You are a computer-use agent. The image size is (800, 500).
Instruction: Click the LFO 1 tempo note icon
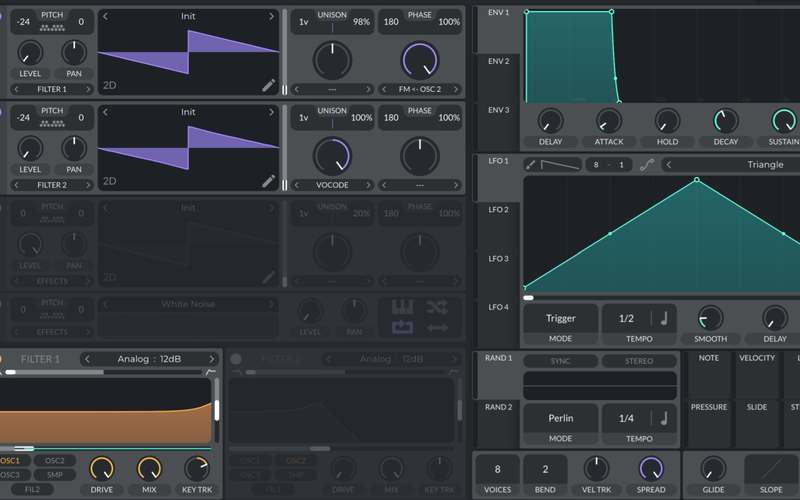(x=663, y=318)
